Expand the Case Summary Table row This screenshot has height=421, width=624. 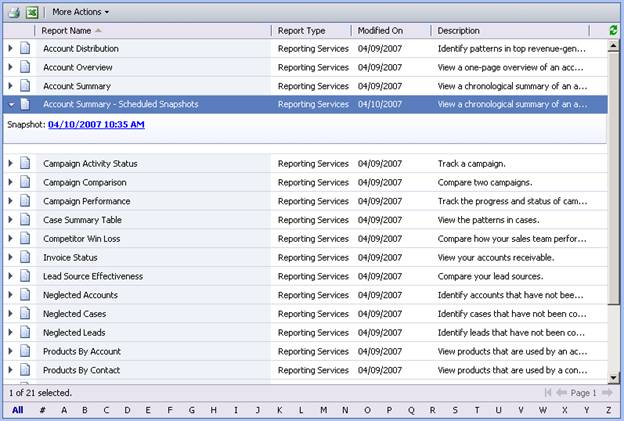pyautogui.click(x=11, y=220)
